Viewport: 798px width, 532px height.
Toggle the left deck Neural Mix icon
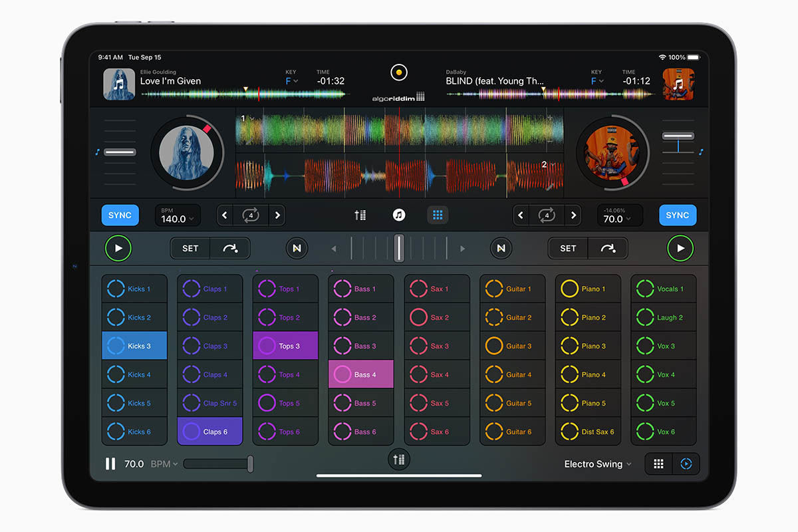[x=297, y=248]
